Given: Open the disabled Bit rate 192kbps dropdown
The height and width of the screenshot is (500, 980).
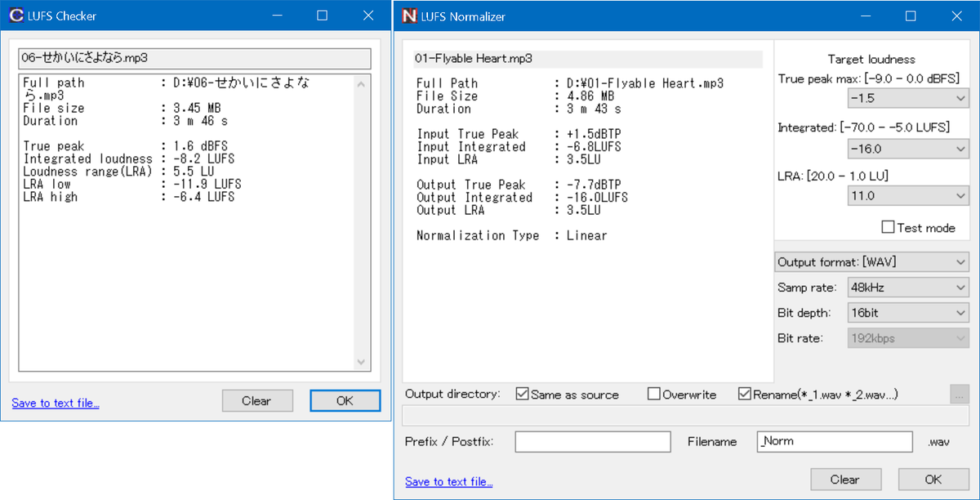Looking at the screenshot, I should pyautogui.click(x=908, y=338).
